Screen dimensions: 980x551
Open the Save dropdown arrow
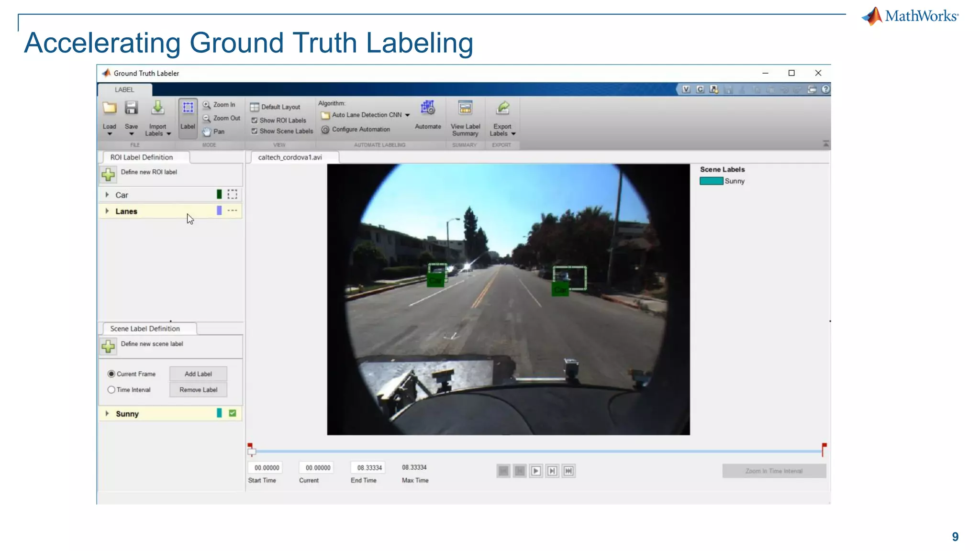(x=132, y=134)
